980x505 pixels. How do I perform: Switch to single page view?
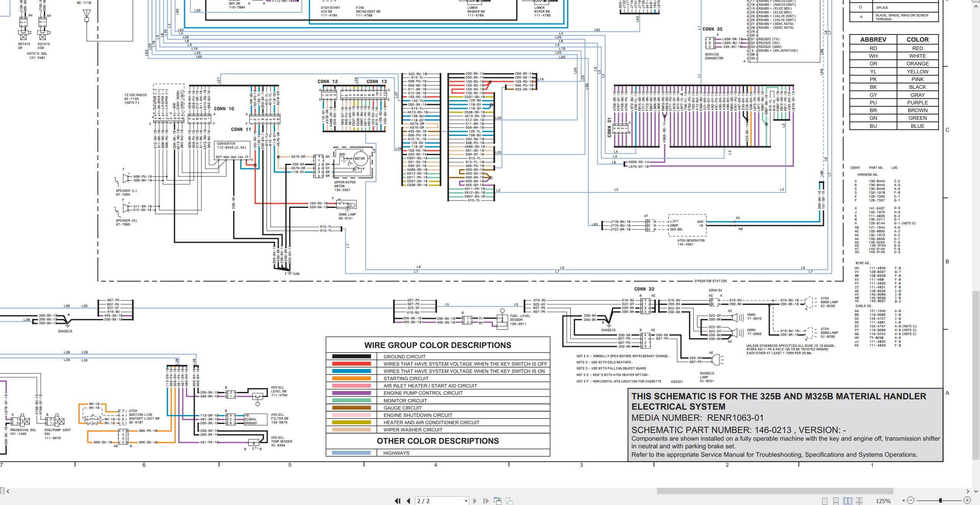click(x=825, y=501)
